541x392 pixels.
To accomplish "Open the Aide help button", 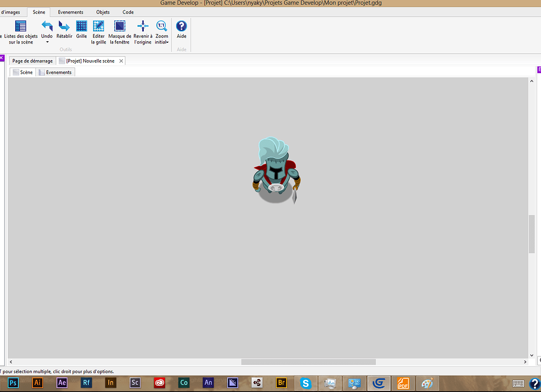I will [181, 26].
